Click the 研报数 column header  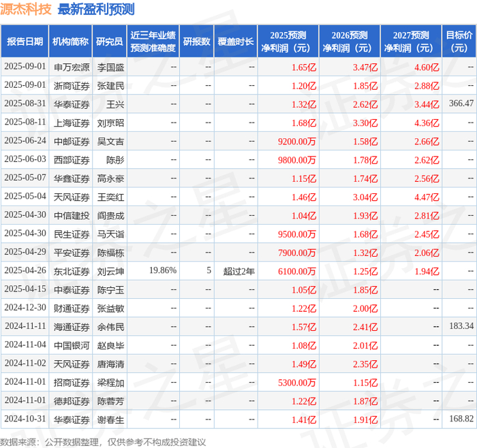(196, 42)
